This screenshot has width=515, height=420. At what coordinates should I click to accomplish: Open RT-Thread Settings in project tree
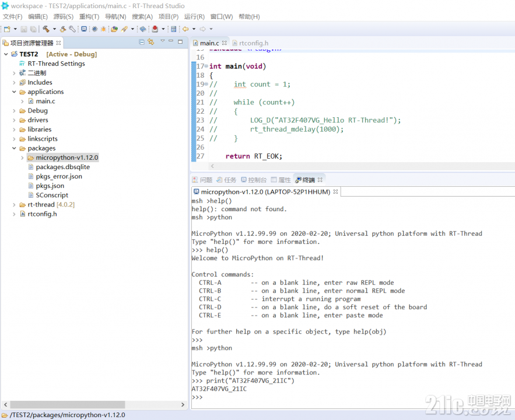[56, 64]
